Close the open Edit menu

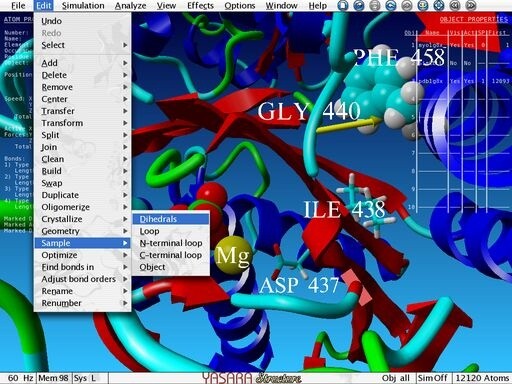pos(44,6)
